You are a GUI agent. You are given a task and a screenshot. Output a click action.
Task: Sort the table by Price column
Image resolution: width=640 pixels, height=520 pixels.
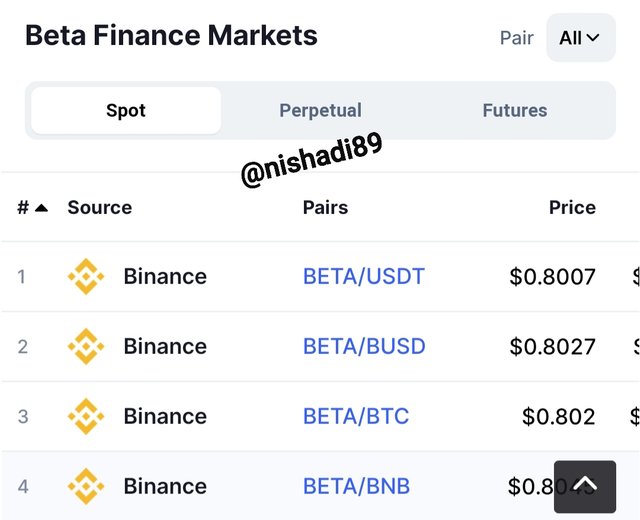pyautogui.click(x=572, y=207)
